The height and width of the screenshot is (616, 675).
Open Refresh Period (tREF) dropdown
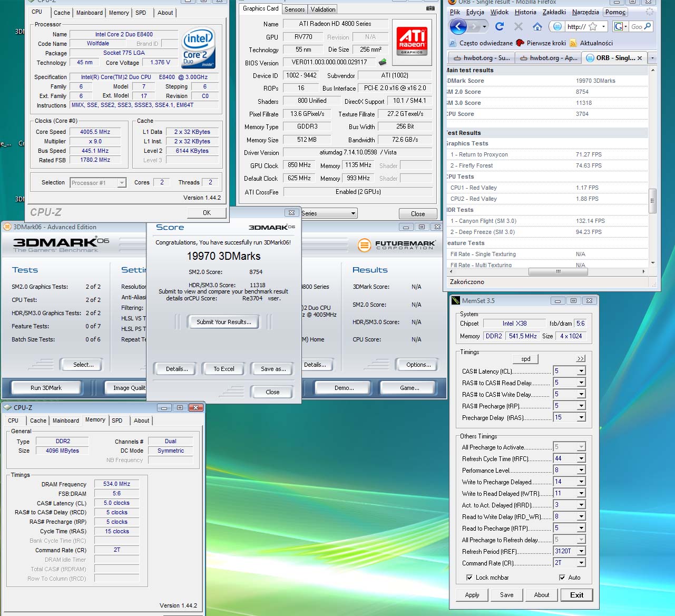coord(581,551)
